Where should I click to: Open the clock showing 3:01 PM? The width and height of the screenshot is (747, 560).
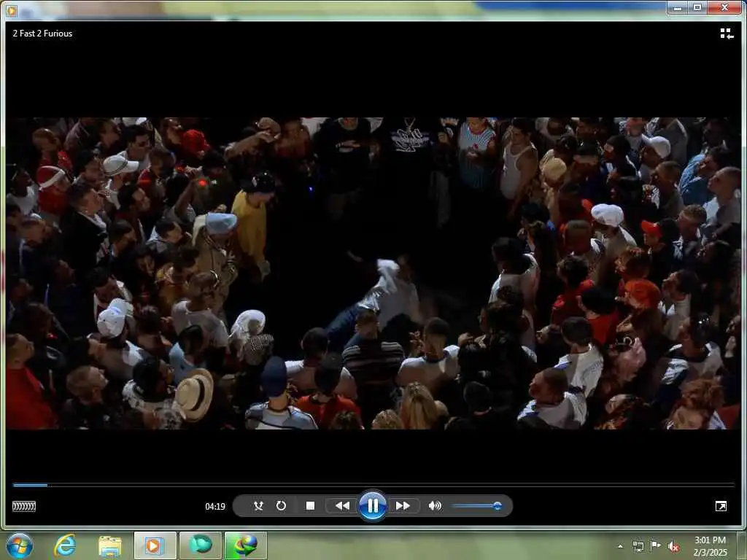(711, 546)
